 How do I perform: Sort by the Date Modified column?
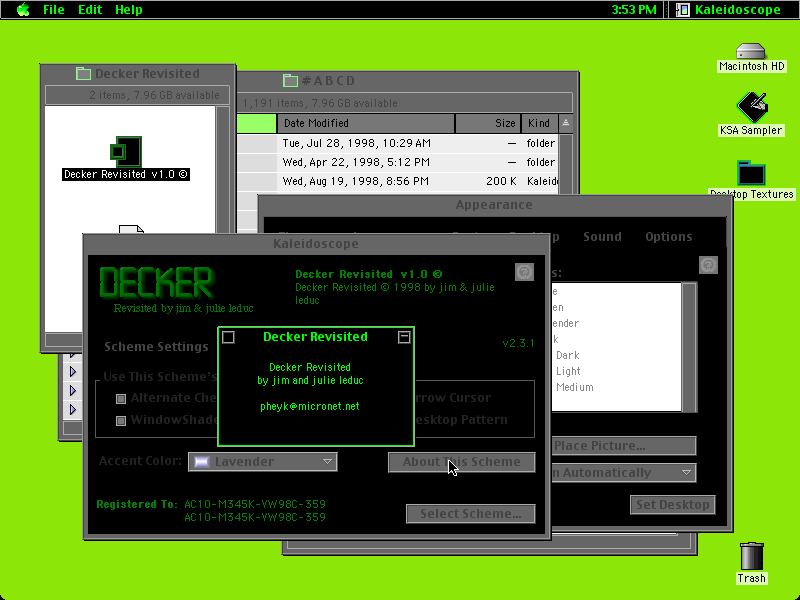366,123
